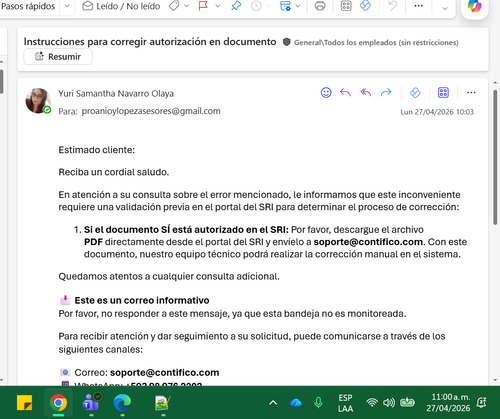Reply using the single arrow icon
Screen dimensions: 500x419
tap(345, 92)
